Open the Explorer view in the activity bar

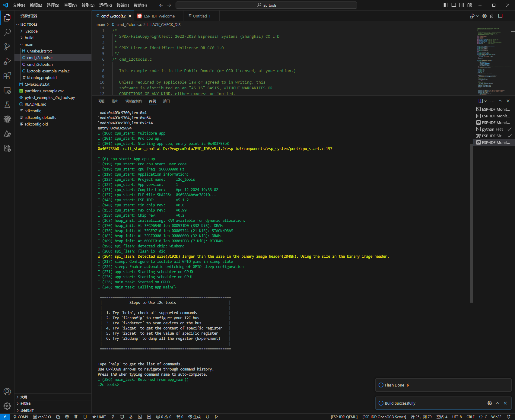coord(7,18)
